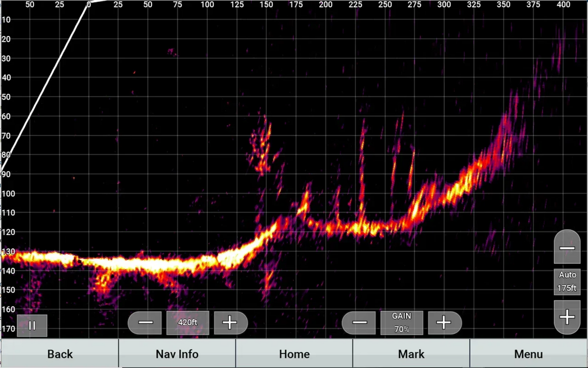This screenshot has width=588, height=368.
Task: Select the Auto 175ft depth indicator
Action: point(567,281)
